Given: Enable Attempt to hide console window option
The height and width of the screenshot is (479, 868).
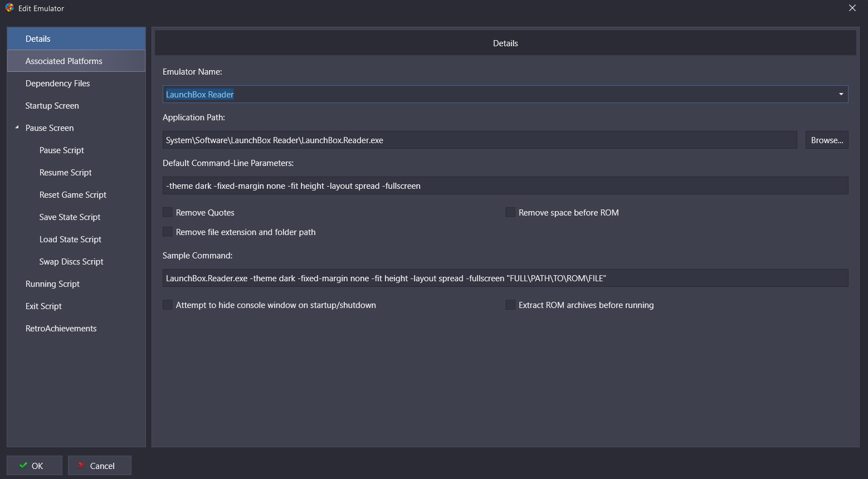Looking at the screenshot, I should tap(167, 305).
